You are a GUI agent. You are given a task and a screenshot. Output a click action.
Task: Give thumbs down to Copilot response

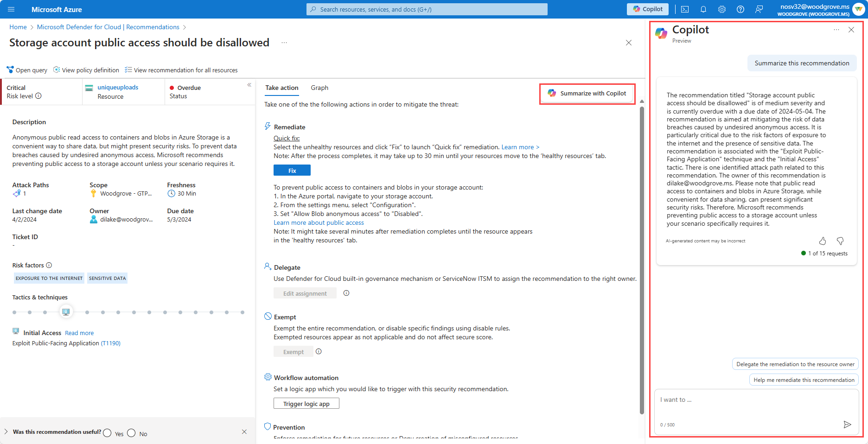tap(840, 241)
